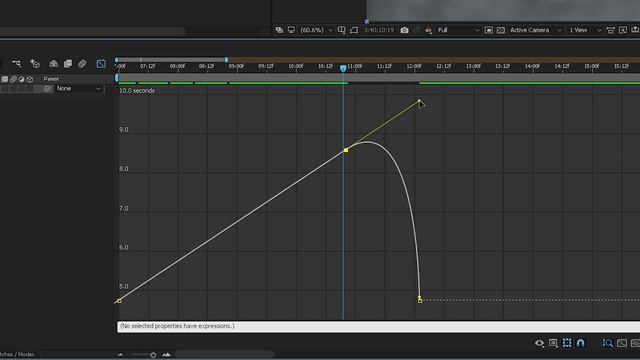Open the graph type and options eye icon

coord(539,343)
